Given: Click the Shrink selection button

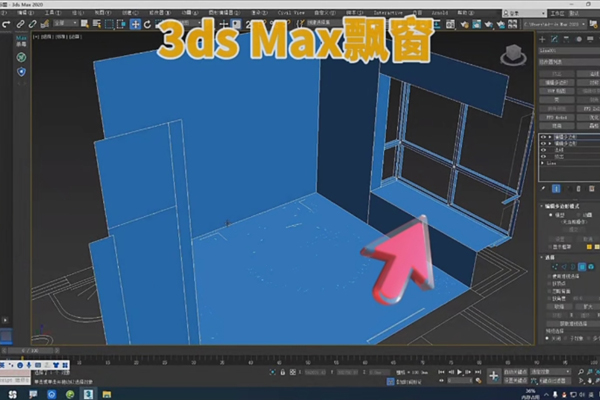Looking at the screenshot, I should click(559, 307).
